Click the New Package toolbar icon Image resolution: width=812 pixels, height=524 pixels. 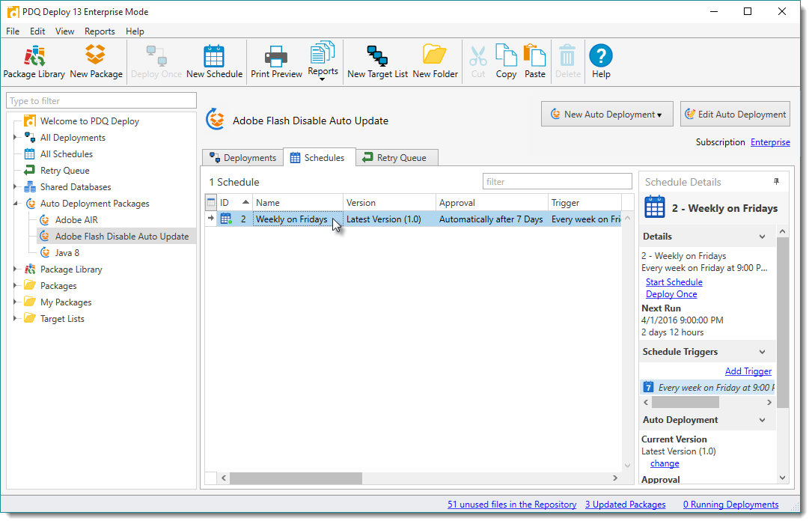pyautogui.click(x=96, y=61)
